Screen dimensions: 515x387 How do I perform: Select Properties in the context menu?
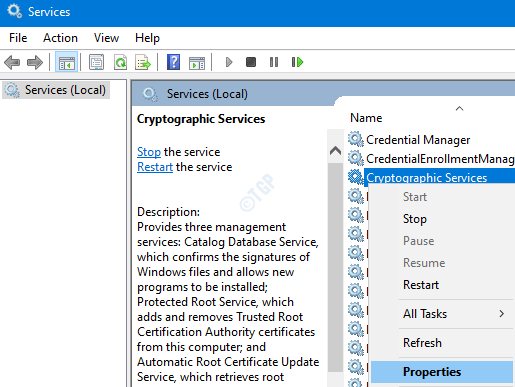tap(442, 372)
